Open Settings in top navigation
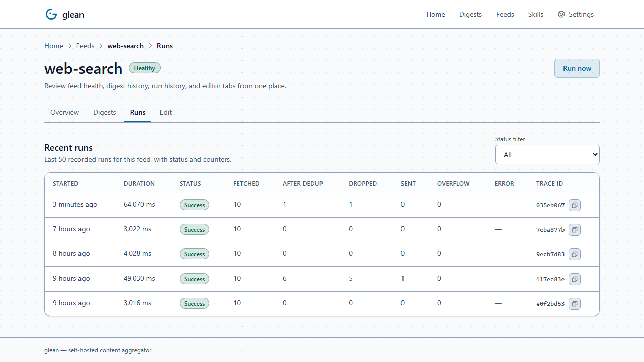Screen dimensions: 644x362 coord(576,14)
